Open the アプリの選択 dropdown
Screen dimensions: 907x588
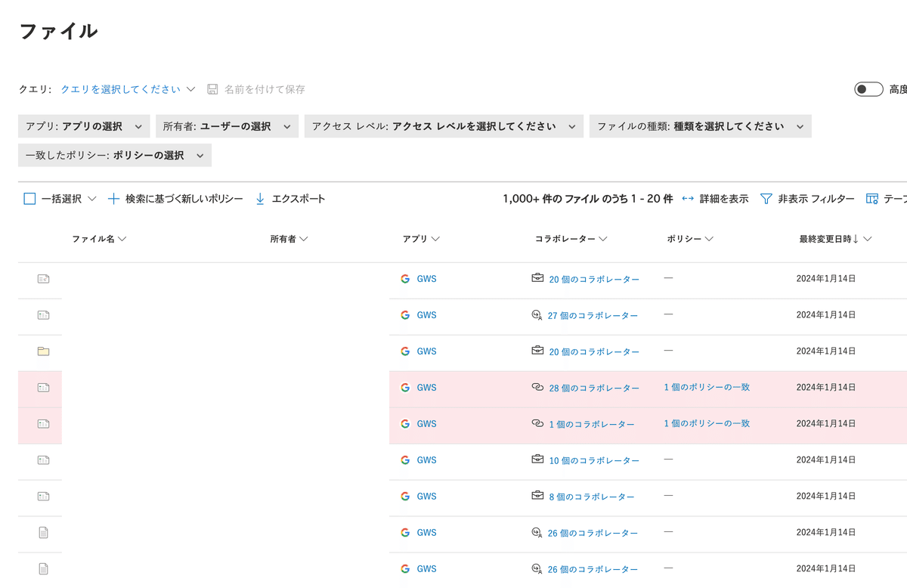click(x=83, y=125)
